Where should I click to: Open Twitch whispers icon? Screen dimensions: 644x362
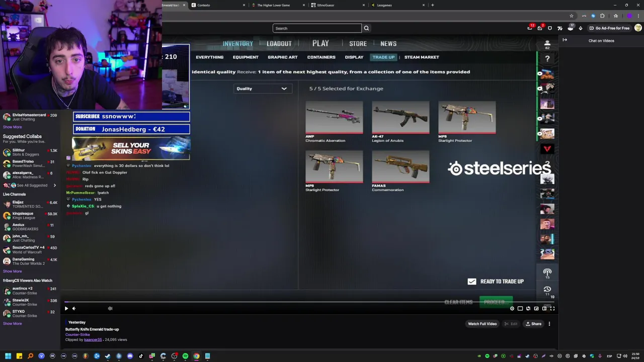550,28
